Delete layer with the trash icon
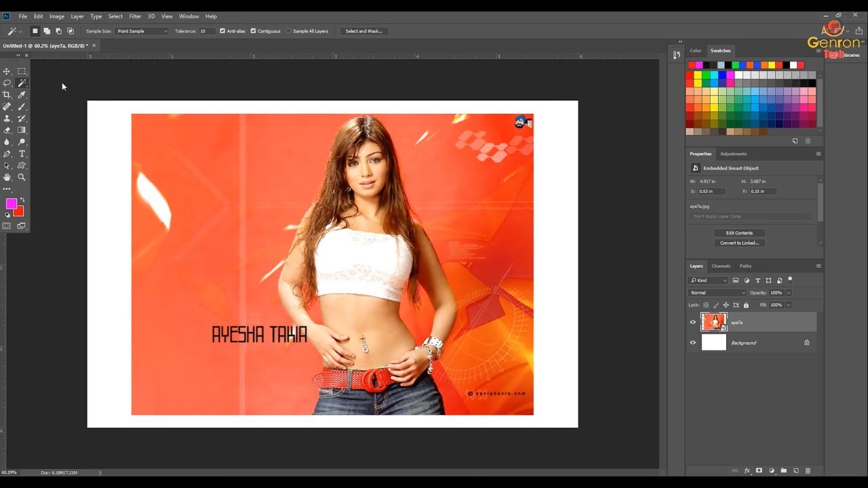The width and height of the screenshot is (868, 488). click(x=808, y=470)
